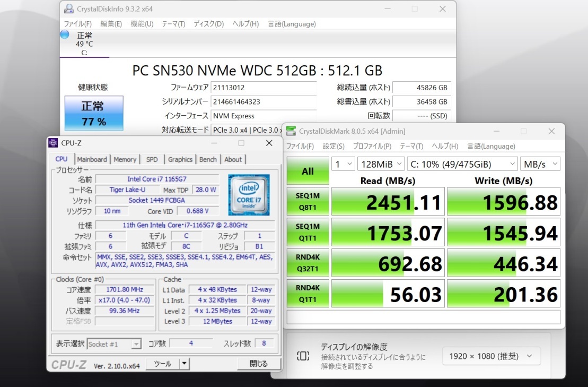
Task: Click the SEQ1M Q8T1 read result 2451.11
Action: click(388, 202)
